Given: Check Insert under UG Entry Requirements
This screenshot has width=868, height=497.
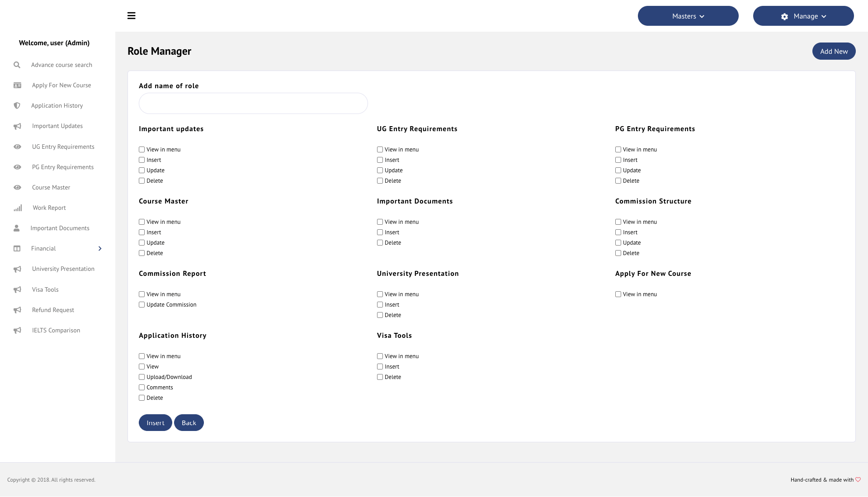Looking at the screenshot, I should click(x=380, y=160).
